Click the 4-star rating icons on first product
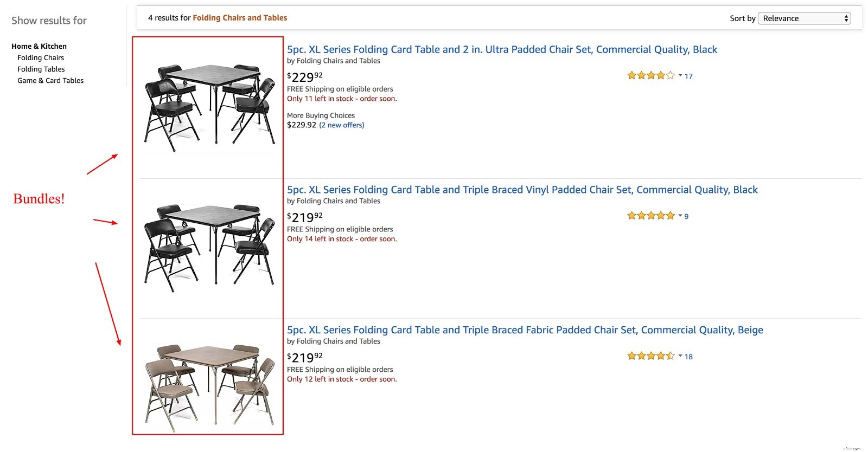 (x=650, y=75)
